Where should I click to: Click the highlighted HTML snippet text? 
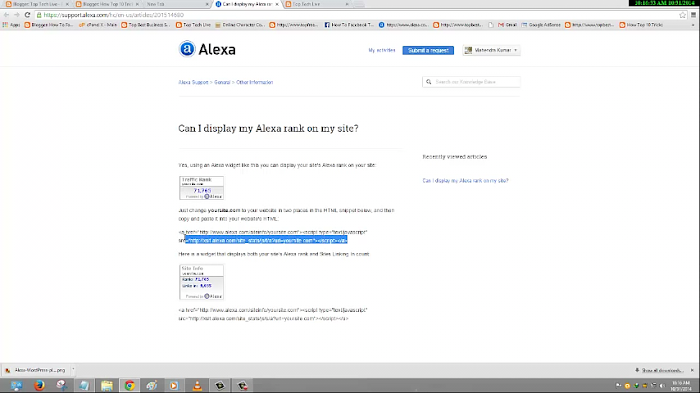266,240
